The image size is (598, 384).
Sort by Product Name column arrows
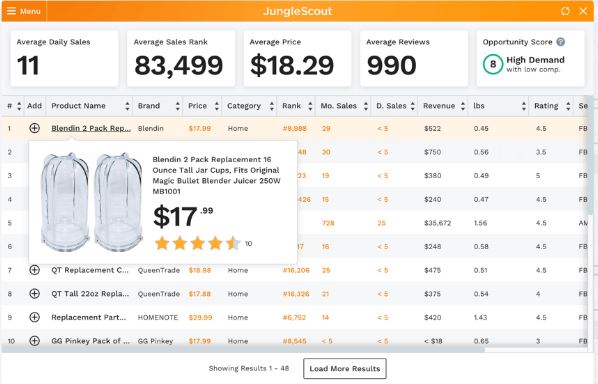point(127,106)
